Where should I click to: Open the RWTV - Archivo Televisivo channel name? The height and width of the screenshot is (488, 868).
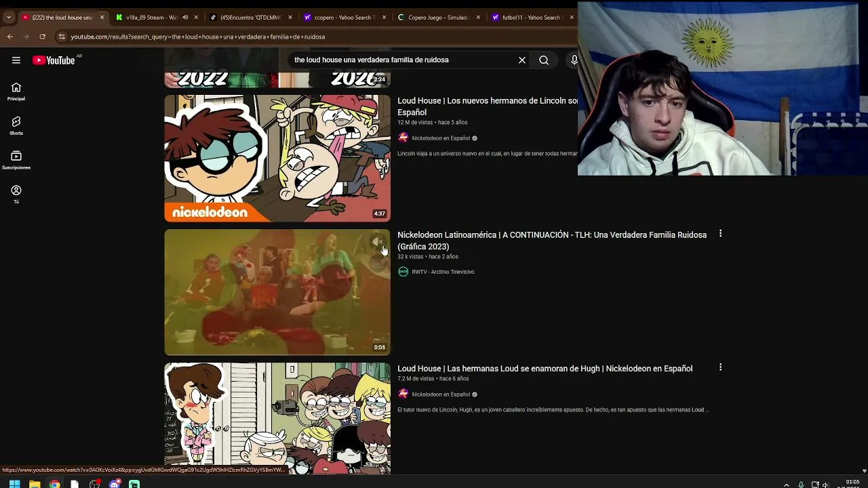(443, 272)
